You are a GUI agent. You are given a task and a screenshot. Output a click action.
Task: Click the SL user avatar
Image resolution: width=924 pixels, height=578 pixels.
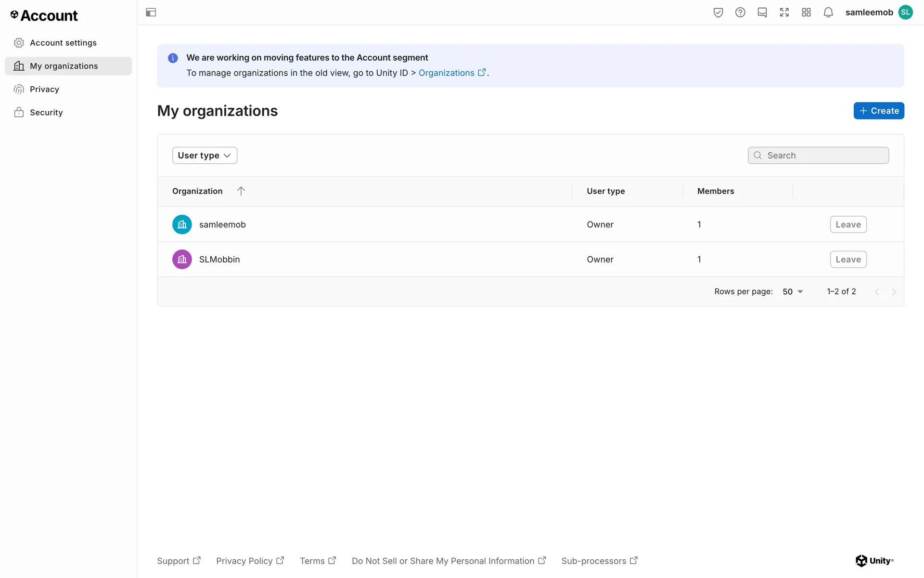coord(906,13)
